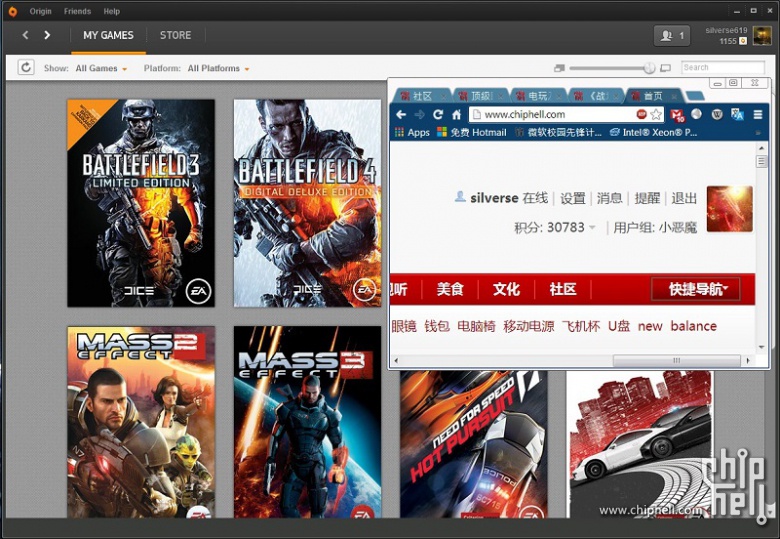The image size is (780, 539).
Task: Switch to the 电玩 browser tab
Action: (537, 95)
